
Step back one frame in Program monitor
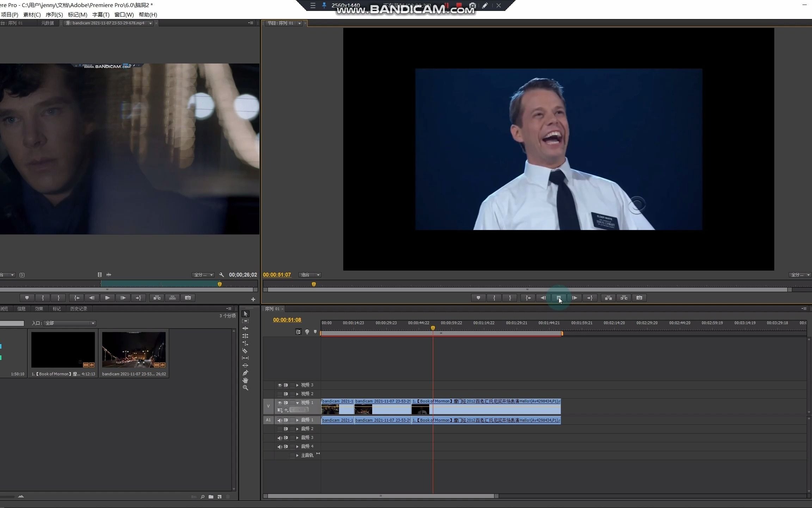543,298
